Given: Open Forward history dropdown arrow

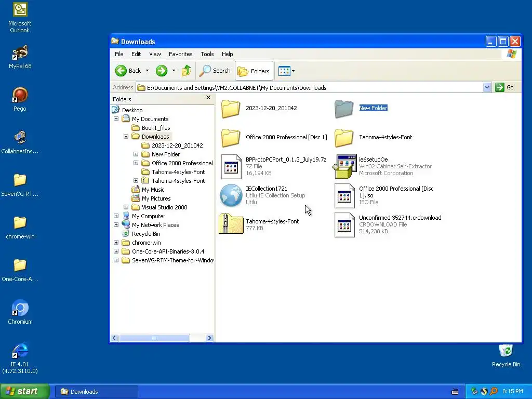Looking at the screenshot, I should pos(174,71).
